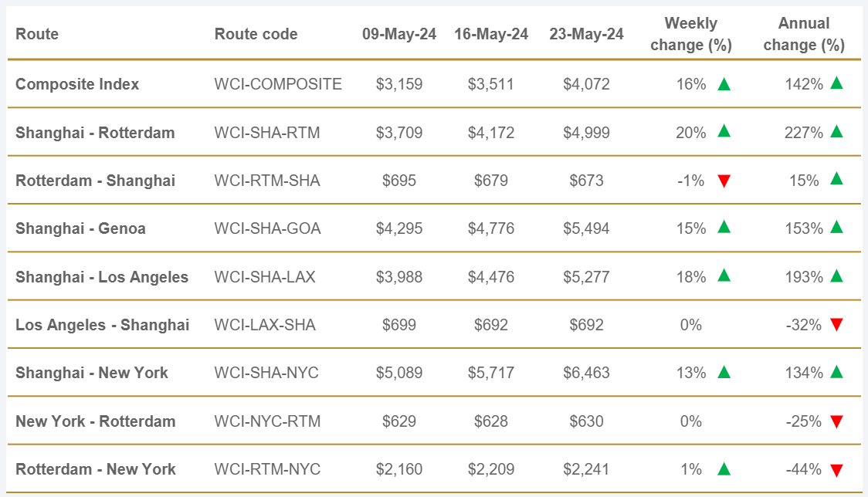
Task: Click green up arrow in Composite Index weekly change
Action: point(724,84)
